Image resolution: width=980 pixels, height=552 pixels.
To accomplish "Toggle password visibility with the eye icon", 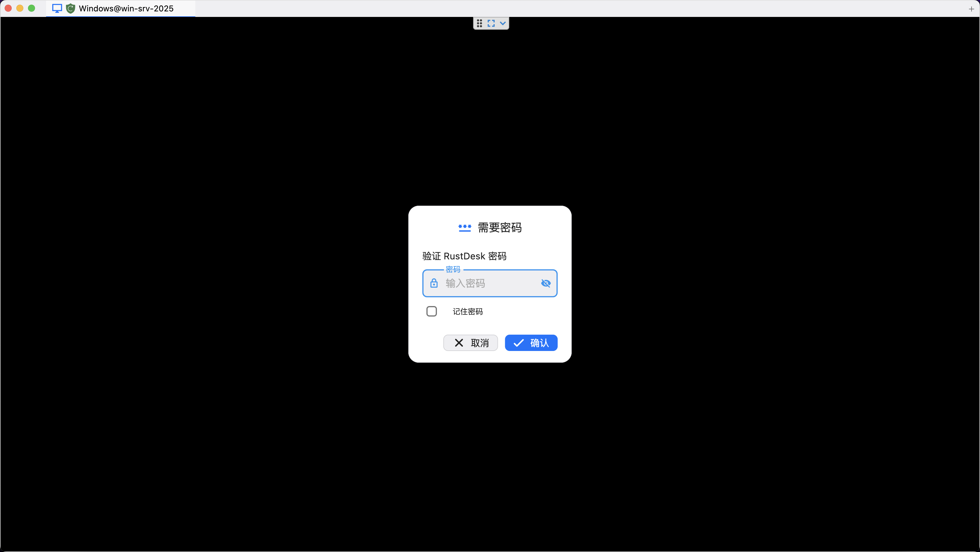I will [x=545, y=283].
